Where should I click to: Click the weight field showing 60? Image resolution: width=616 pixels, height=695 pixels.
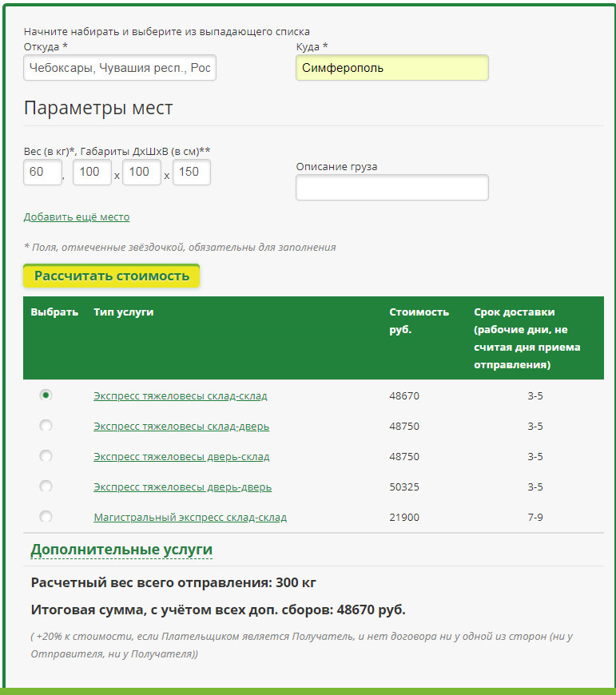click(x=42, y=173)
